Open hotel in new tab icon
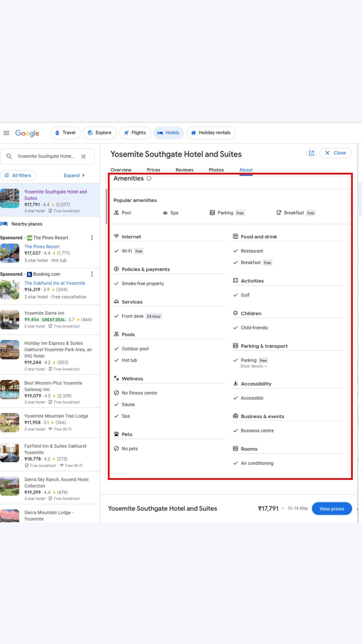 (311, 153)
